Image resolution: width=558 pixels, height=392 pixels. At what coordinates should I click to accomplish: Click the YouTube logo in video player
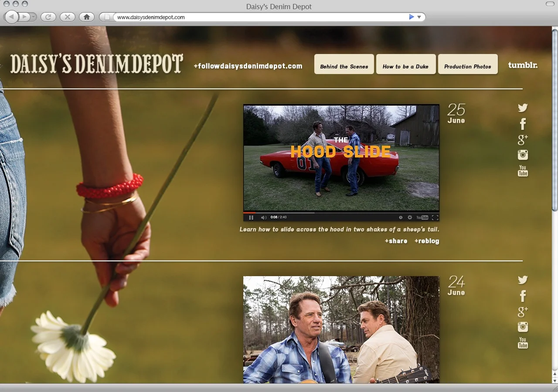click(422, 217)
